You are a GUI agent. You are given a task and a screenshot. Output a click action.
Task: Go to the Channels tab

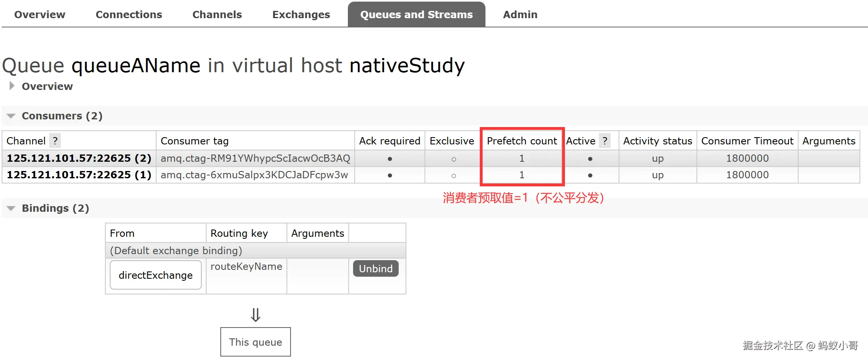click(x=217, y=15)
